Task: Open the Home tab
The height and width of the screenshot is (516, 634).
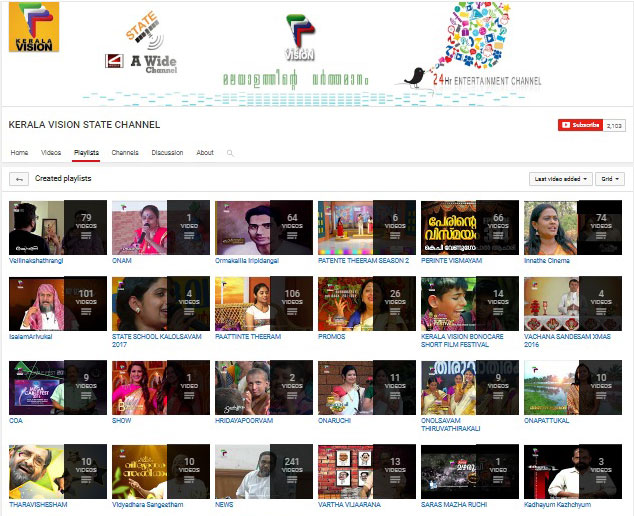Action: pyautogui.click(x=19, y=152)
